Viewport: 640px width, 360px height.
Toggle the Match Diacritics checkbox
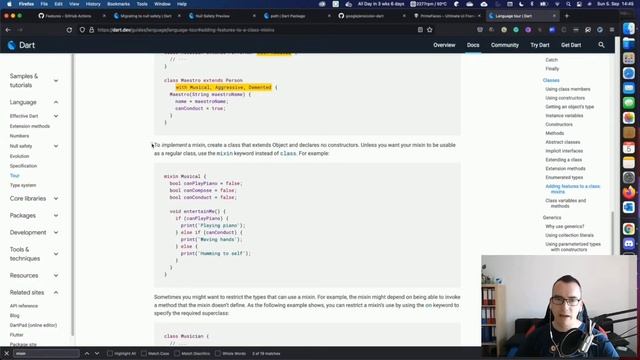tap(177, 353)
